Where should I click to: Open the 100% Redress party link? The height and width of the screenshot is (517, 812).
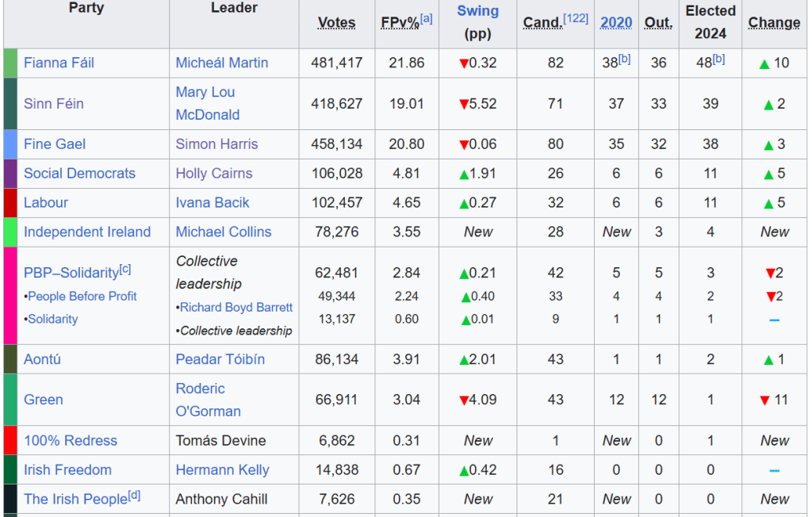click(x=71, y=441)
